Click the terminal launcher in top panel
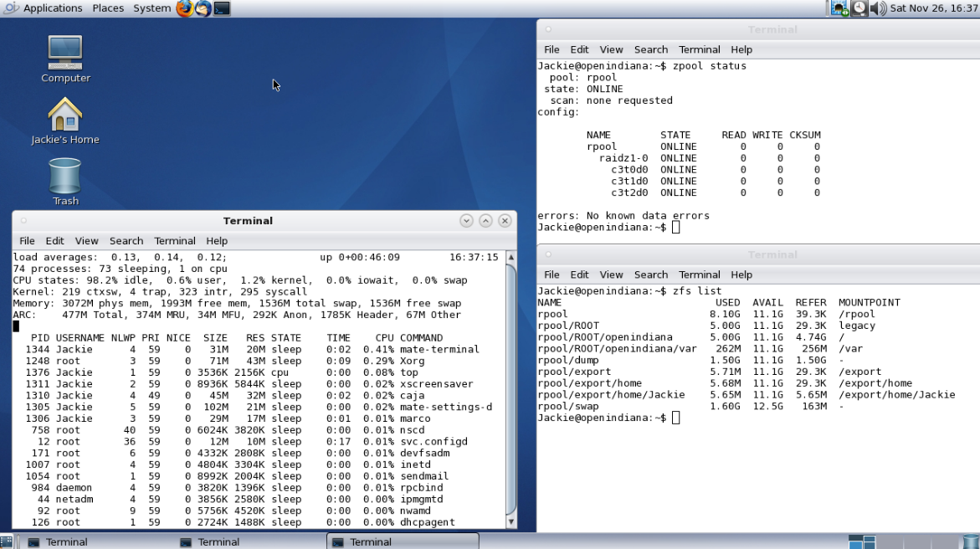The height and width of the screenshot is (549, 980). [x=222, y=8]
